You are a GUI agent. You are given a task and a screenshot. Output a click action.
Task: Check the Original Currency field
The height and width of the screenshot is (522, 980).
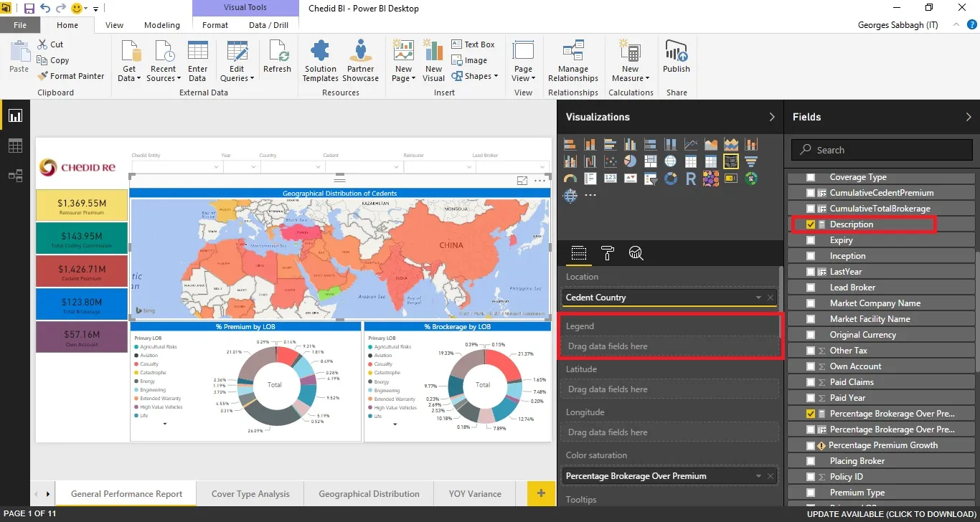811,335
